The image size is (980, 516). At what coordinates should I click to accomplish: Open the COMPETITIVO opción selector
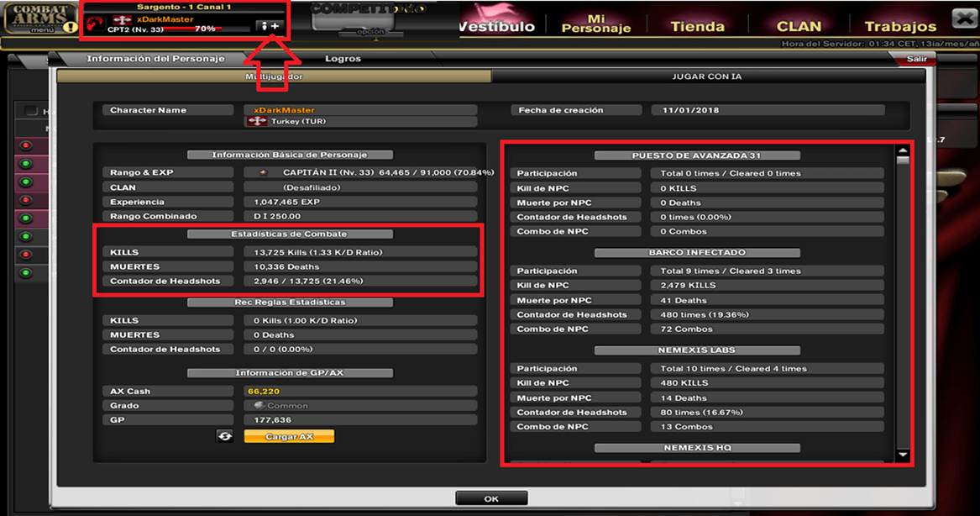(x=370, y=32)
